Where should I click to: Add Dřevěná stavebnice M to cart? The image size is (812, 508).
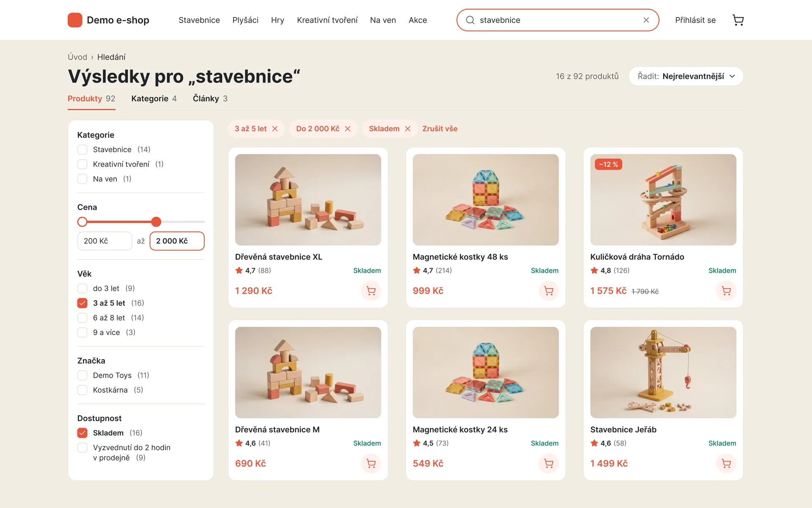tap(371, 464)
